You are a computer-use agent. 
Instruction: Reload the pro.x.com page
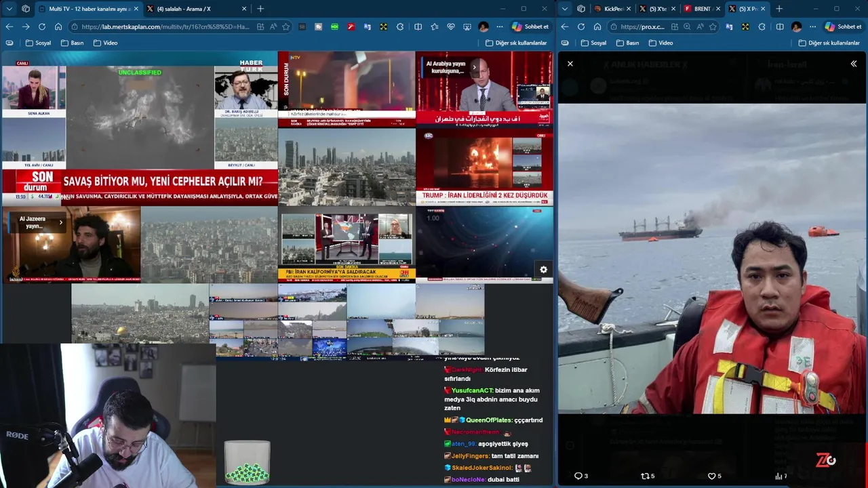pos(581,26)
